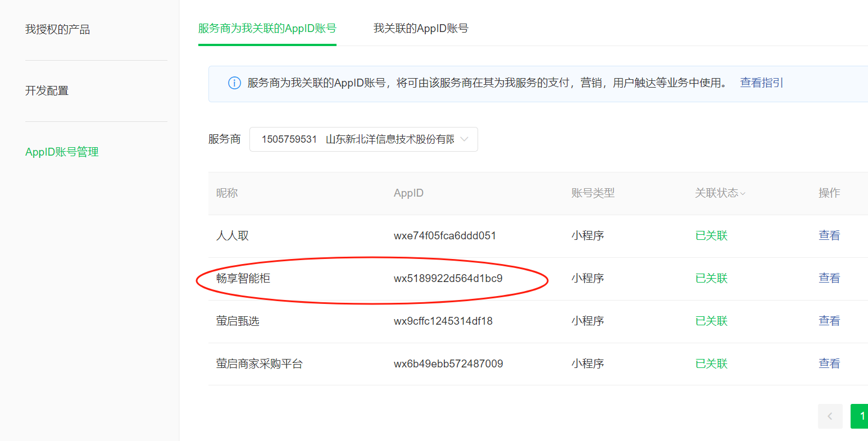Image resolution: width=868 pixels, height=441 pixels.
Task: Open 开发配置 in the sidebar
Action: pyautogui.click(x=47, y=90)
